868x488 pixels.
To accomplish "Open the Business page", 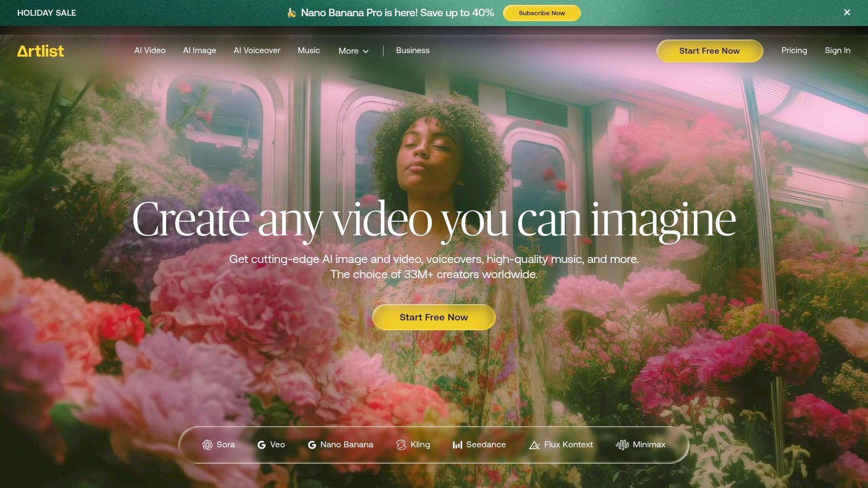I will click(413, 50).
